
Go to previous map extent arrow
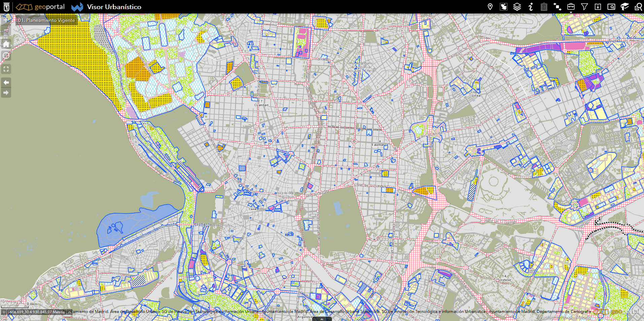6,83
